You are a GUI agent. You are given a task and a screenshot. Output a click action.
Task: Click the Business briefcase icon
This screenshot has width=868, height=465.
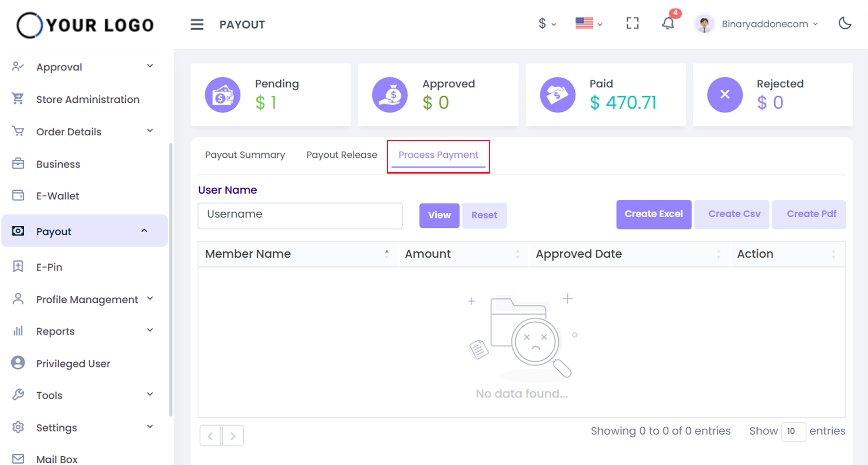(x=18, y=164)
